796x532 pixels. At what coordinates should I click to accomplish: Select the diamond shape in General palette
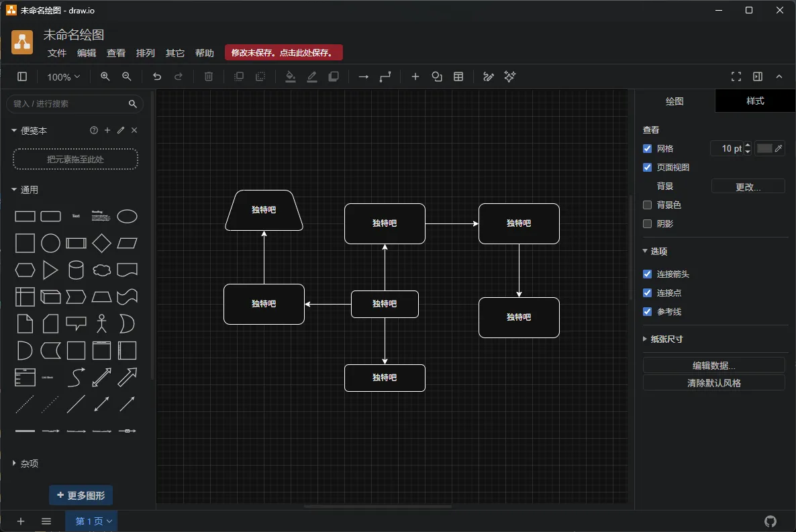(x=101, y=243)
